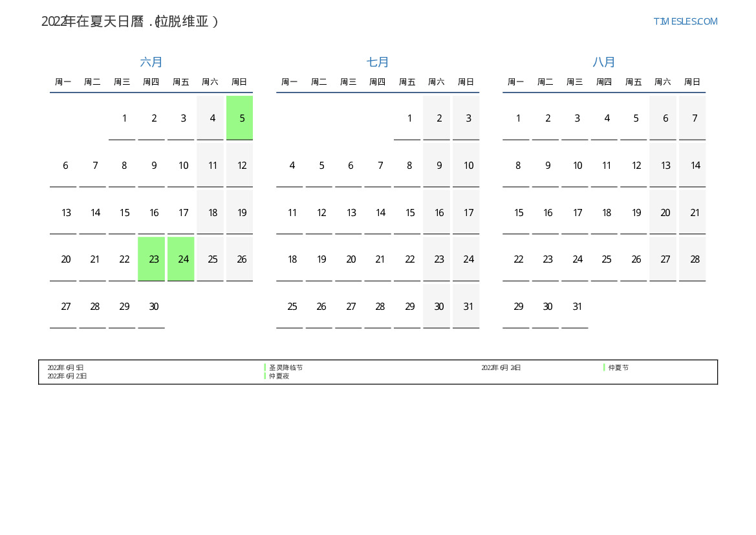Click 周一 header under 六月
756x535 pixels.
63,82
